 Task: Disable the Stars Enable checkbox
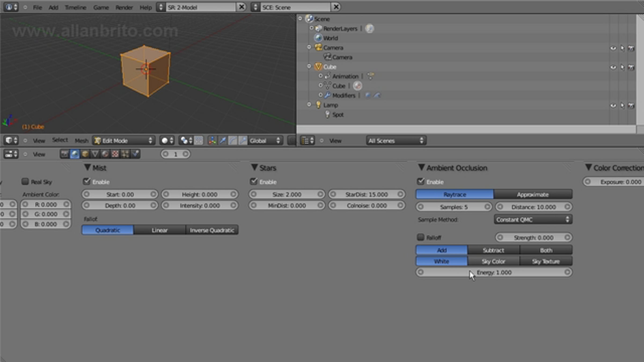(254, 182)
